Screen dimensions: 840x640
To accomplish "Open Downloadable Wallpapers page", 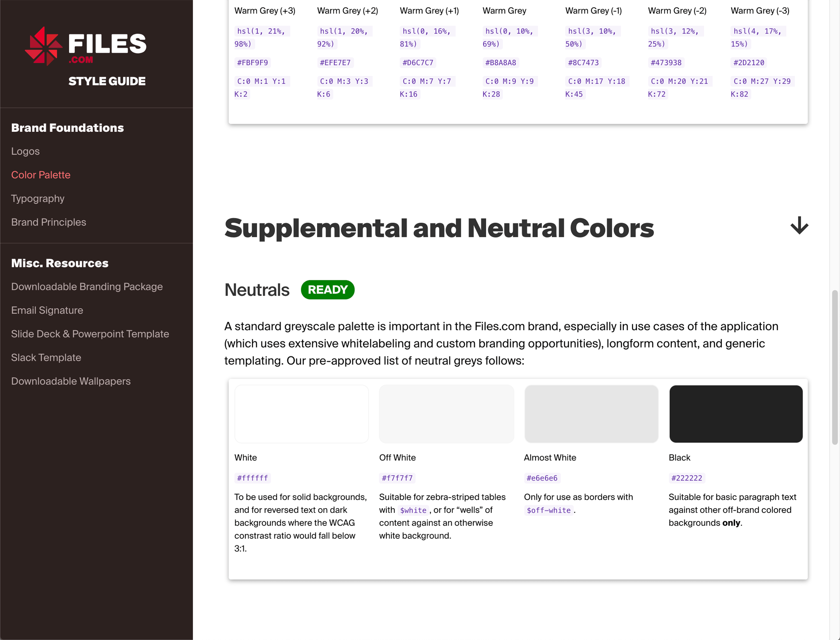I will pos(71,381).
